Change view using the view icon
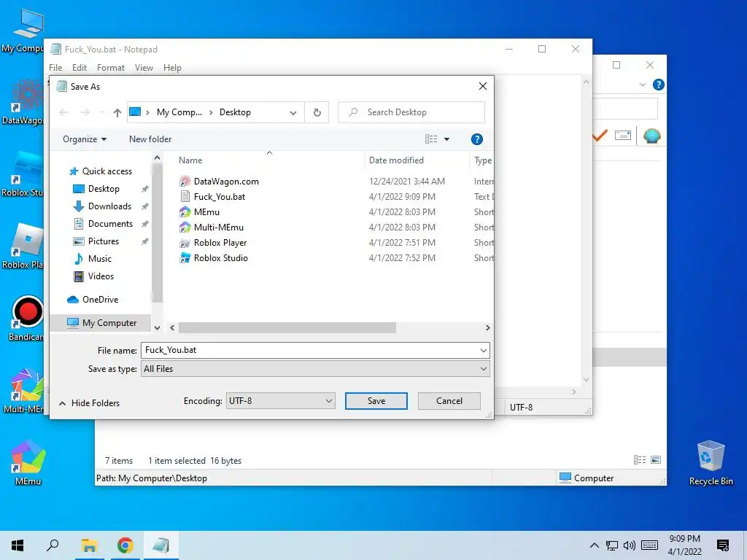This screenshot has width=747, height=560. tap(430, 139)
